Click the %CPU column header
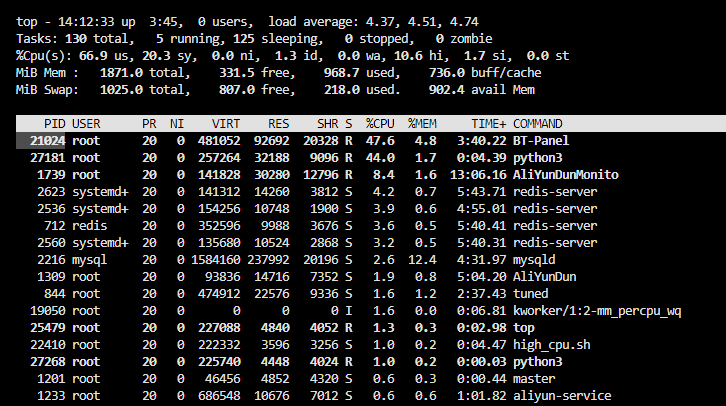 380,124
